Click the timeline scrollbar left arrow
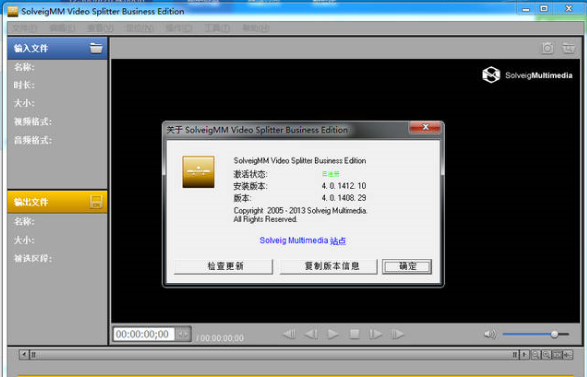Screen dimensions: 587x377 [24, 354]
